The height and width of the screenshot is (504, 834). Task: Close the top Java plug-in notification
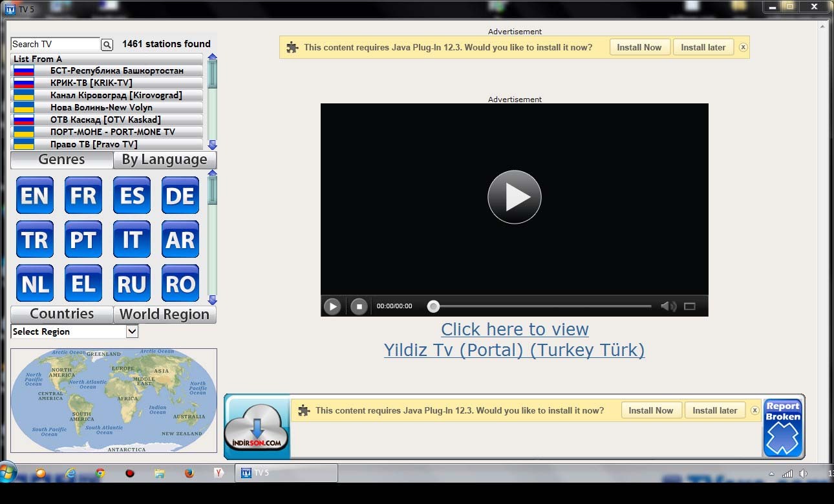click(743, 47)
